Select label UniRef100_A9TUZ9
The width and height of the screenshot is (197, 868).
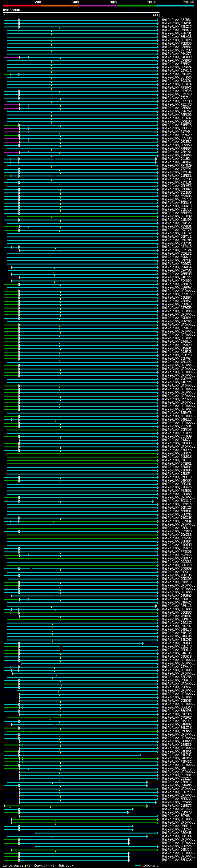coord(177,165)
